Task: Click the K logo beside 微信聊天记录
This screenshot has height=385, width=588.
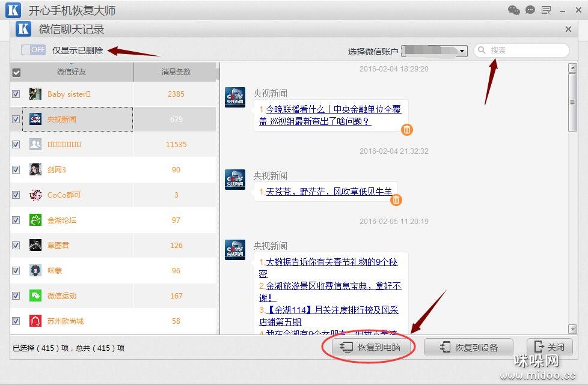Action: tap(23, 29)
